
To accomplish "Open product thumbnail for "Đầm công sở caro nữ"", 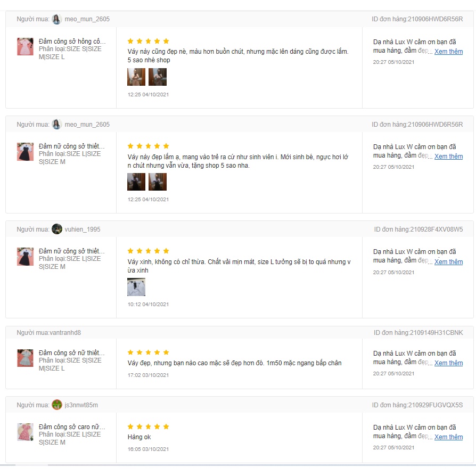I will click(25, 432).
